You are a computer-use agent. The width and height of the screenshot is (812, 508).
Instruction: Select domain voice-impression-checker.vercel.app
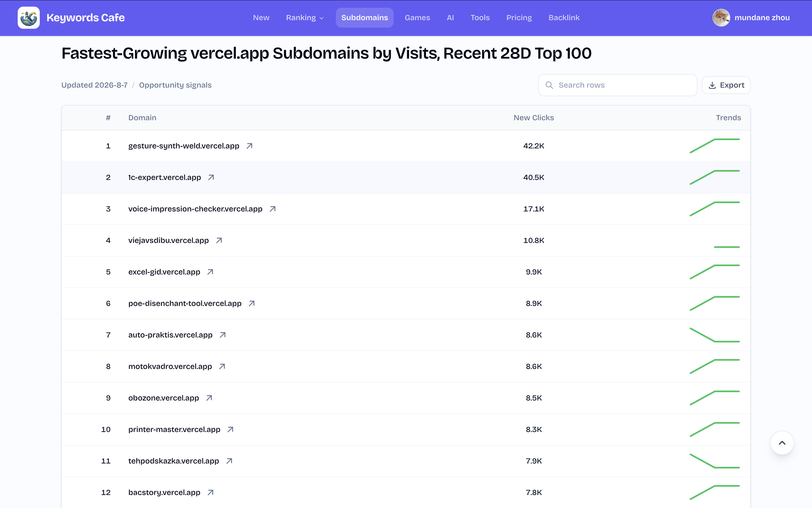click(195, 209)
